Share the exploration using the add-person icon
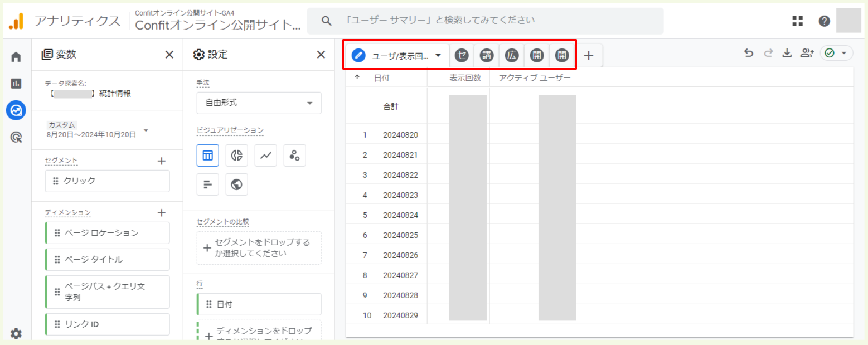Viewport: 868px width, 345px height. click(x=807, y=52)
